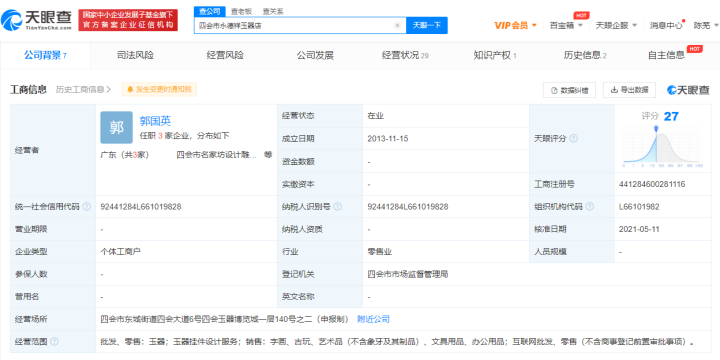Open the 附近公司 link
720x360 pixels.
pyautogui.click(x=373, y=319)
